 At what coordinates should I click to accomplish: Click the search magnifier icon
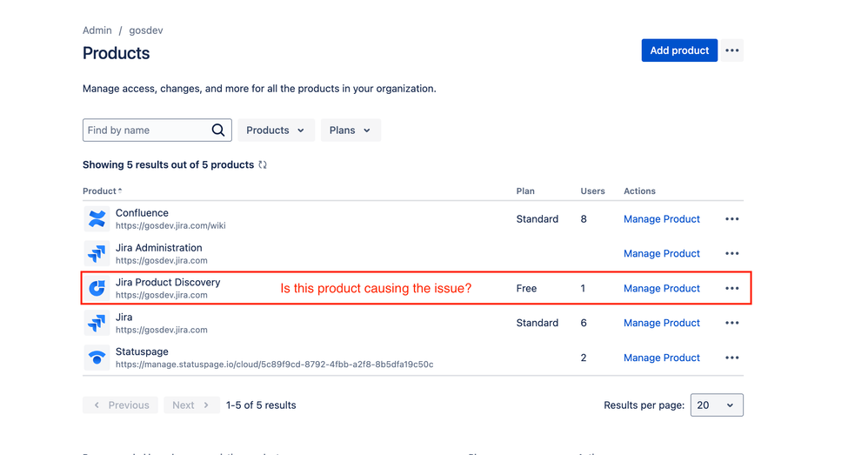tap(218, 130)
